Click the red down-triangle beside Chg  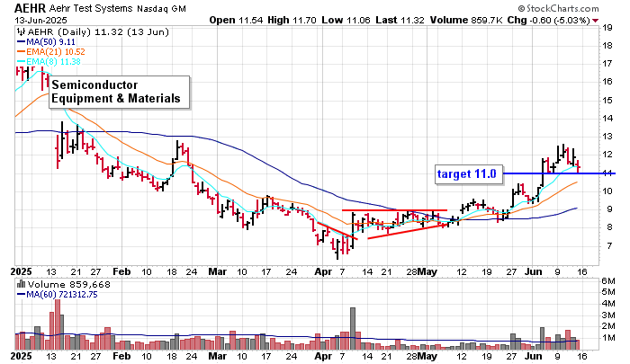pyautogui.click(x=596, y=21)
